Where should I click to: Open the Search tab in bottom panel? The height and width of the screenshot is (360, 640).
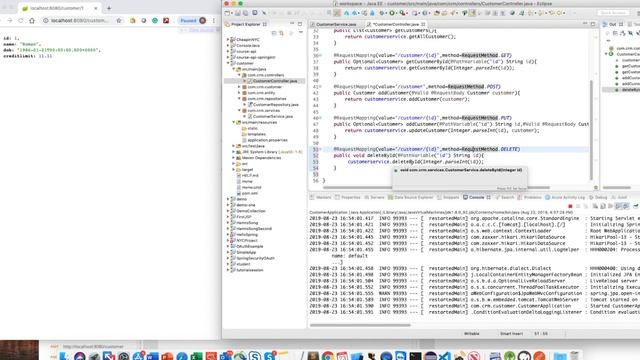click(504, 197)
